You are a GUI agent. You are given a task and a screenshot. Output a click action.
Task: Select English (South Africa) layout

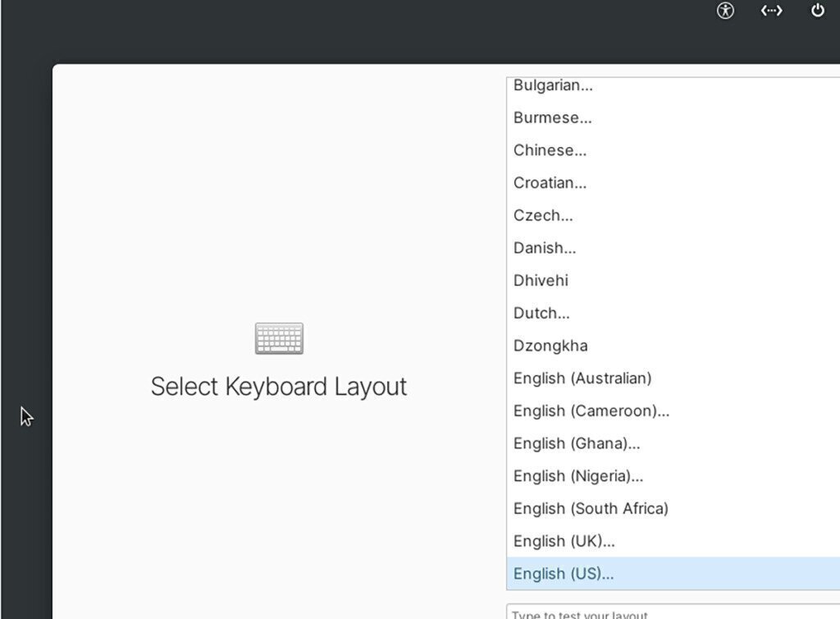pyautogui.click(x=591, y=508)
